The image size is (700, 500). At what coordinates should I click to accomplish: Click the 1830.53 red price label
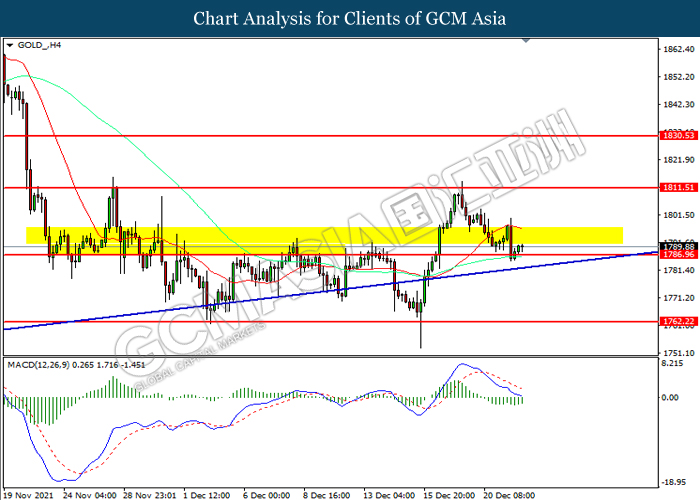point(679,135)
